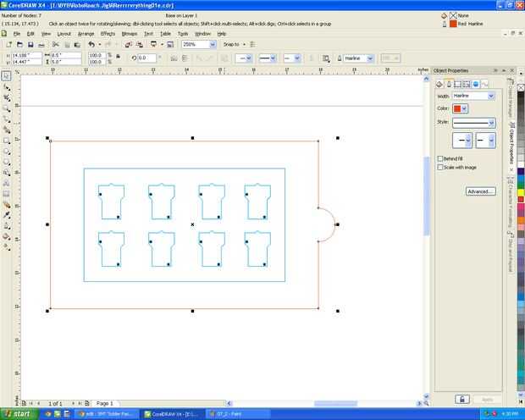Click the yellow palette swatch

[521, 192]
